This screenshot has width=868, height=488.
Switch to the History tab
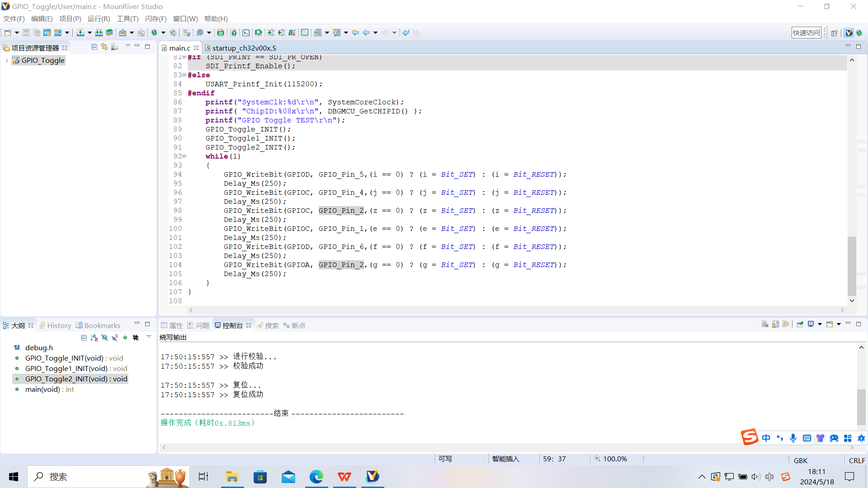coord(55,325)
